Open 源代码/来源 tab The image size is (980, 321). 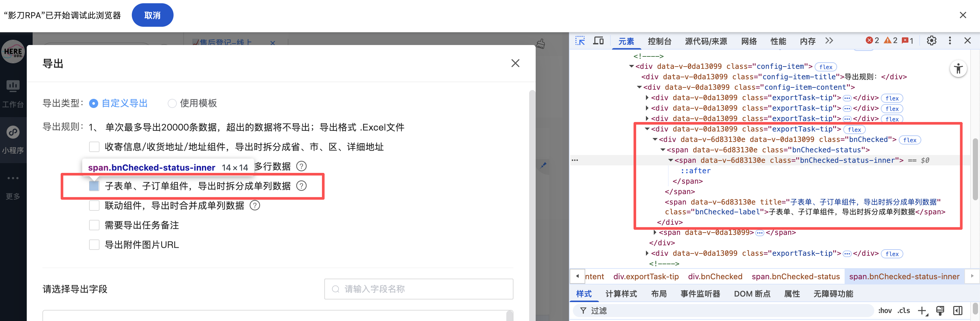pos(706,41)
